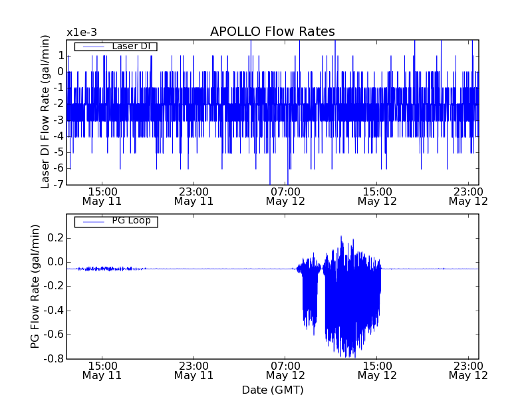Click the large PG Loop flow burst data
This screenshot has width=532, height=399.
coord(352,299)
